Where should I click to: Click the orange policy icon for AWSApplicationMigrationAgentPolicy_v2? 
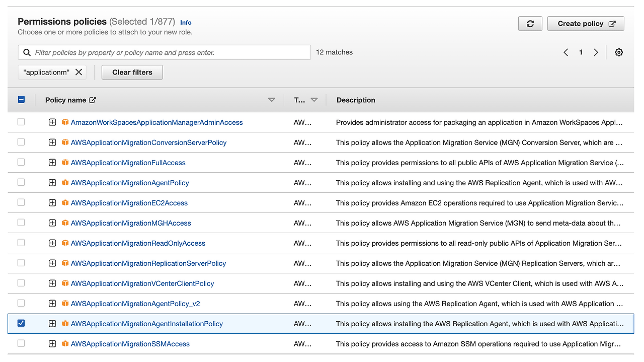(x=65, y=304)
